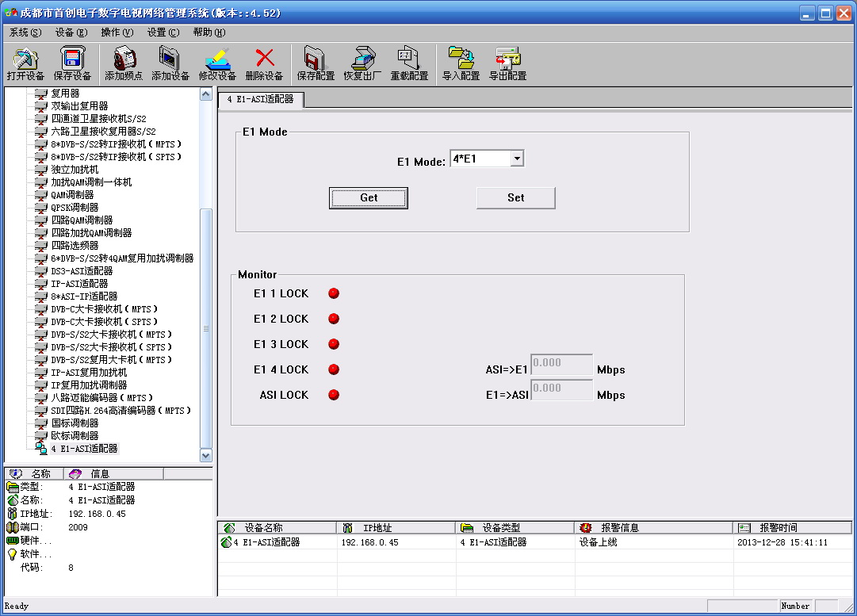
Task: Select 欧标调制器 in the device tree
Action: point(75,435)
